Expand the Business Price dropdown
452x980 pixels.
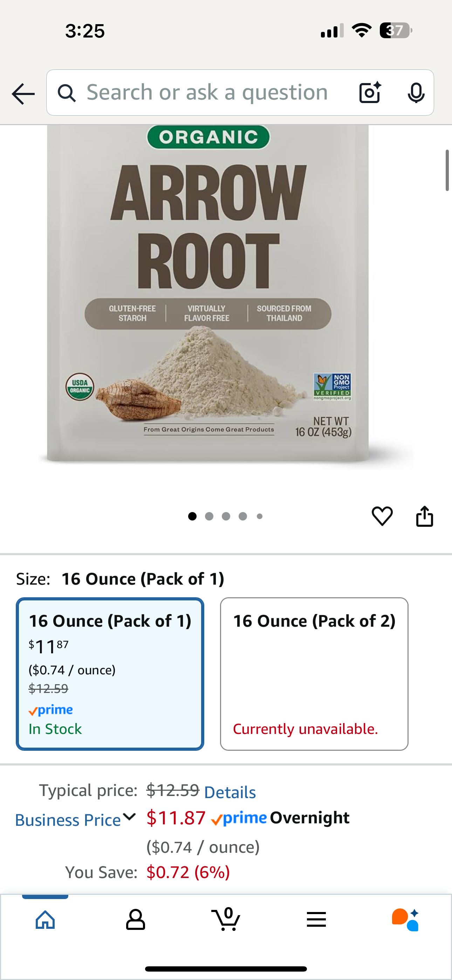pyautogui.click(x=75, y=819)
